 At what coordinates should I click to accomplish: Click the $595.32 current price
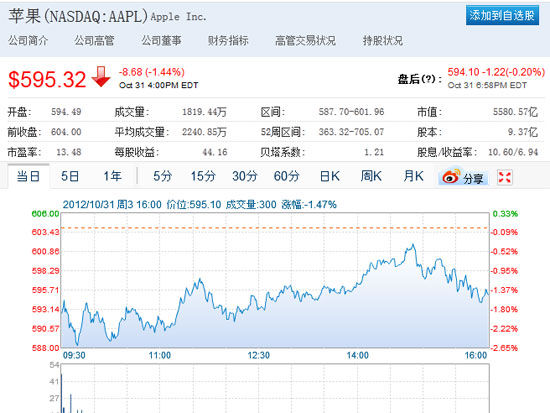[x=47, y=79]
